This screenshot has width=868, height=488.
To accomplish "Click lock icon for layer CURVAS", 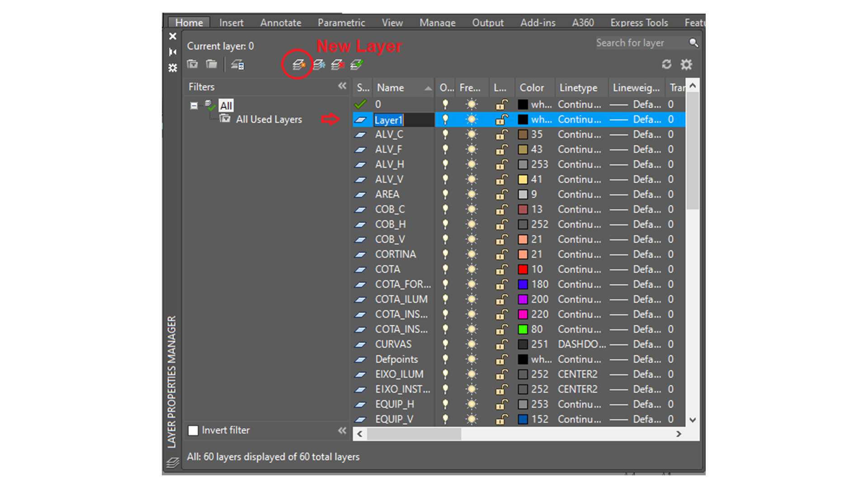I will (501, 344).
